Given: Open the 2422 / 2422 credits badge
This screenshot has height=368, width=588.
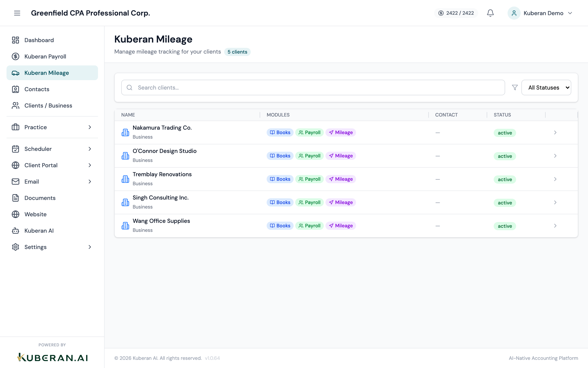Looking at the screenshot, I should 456,13.
